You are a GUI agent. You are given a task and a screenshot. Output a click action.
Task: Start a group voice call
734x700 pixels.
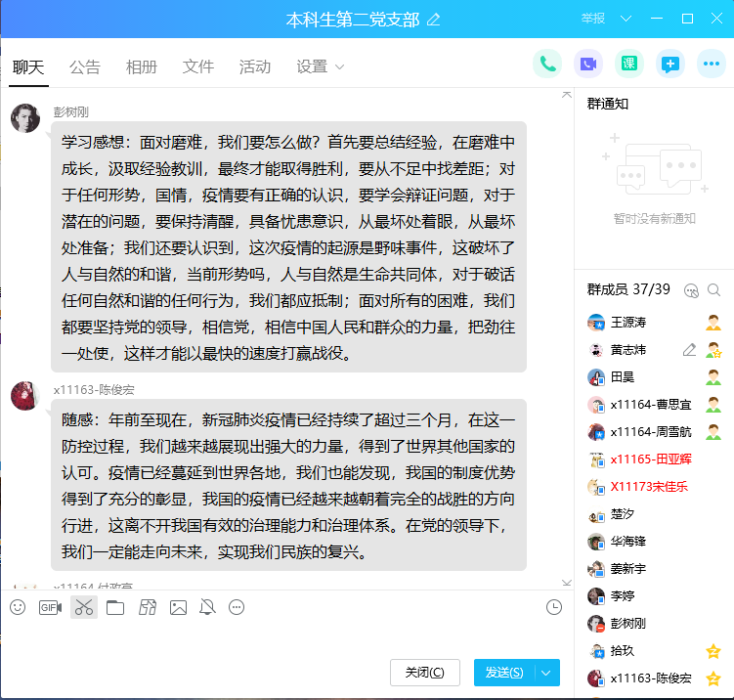547,65
